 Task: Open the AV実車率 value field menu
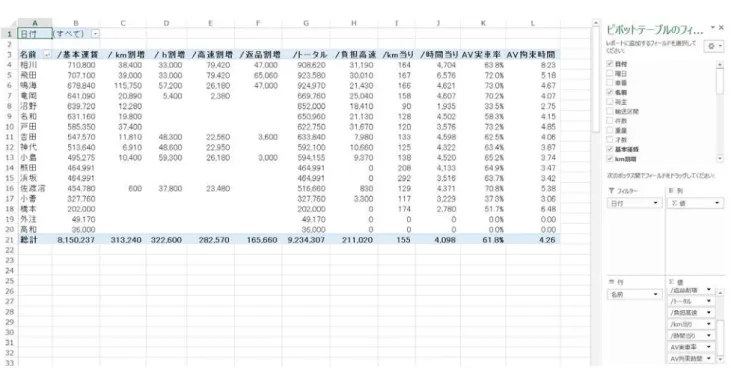click(x=709, y=347)
